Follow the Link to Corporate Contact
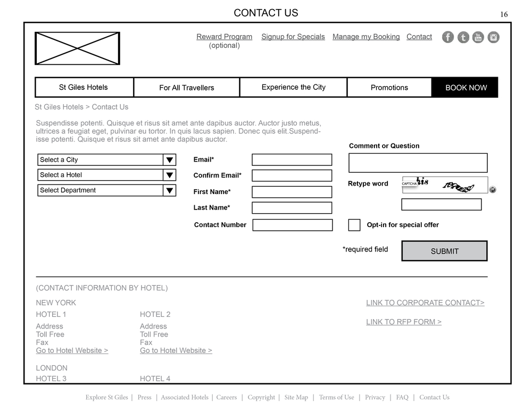The width and height of the screenshot is (532, 411). click(x=425, y=303)
